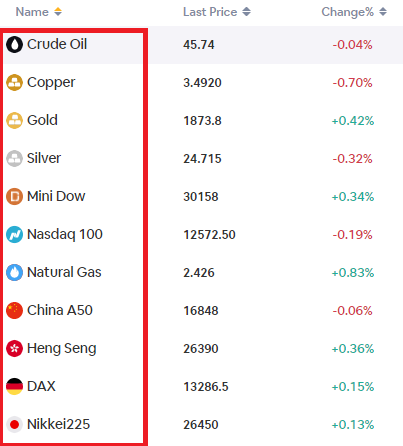Click the Nasdaq 100 chart icon
Screen dimensions: 403x446
point(14,234)
